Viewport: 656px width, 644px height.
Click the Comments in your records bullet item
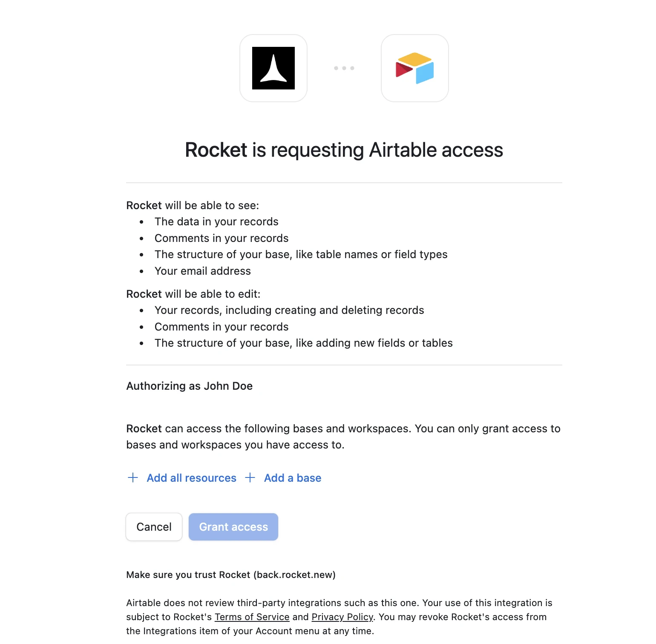pos(221,238)
